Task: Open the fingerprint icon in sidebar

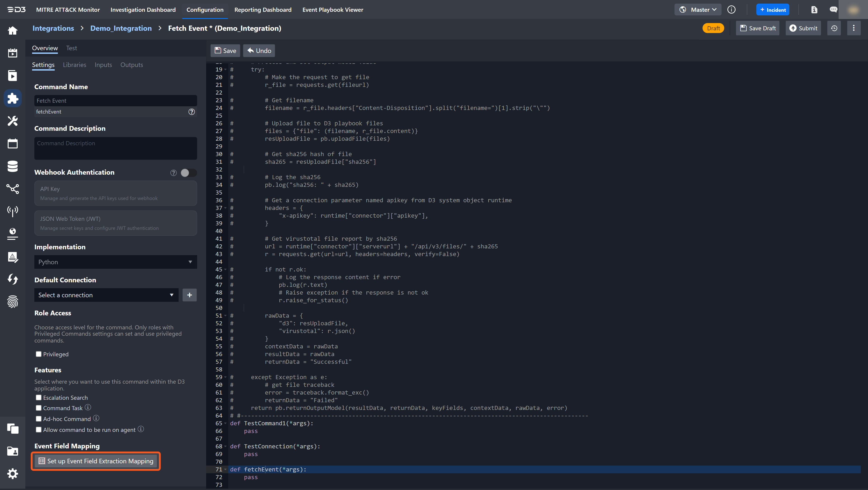Action: pyautogui.click(x=12, y=302)
